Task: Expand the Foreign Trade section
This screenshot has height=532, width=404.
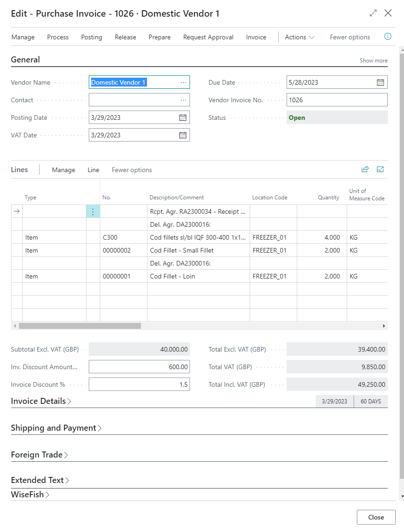Action: click(39, 455)
